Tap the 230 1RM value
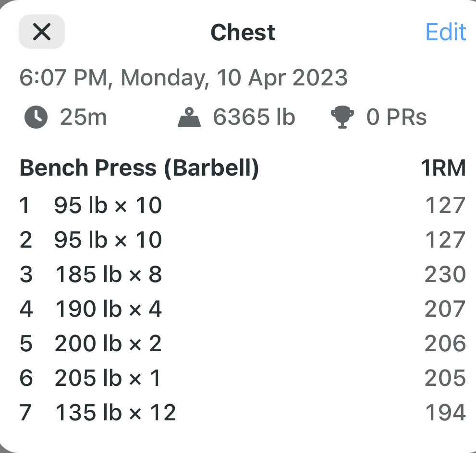 445,274
